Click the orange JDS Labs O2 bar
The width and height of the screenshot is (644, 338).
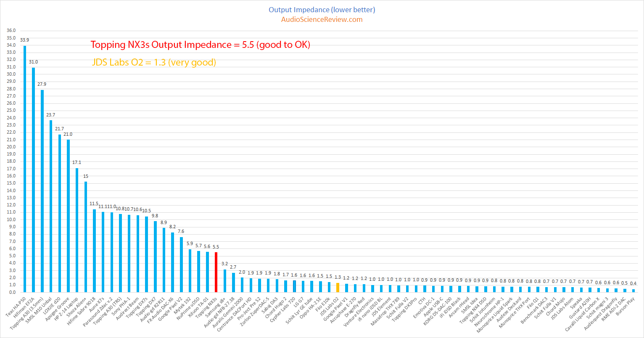[x=338, y=288]
